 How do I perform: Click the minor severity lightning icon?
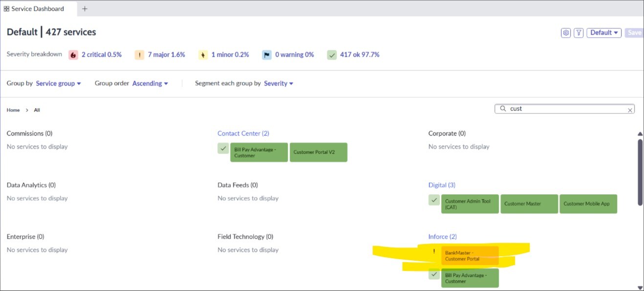203,55
